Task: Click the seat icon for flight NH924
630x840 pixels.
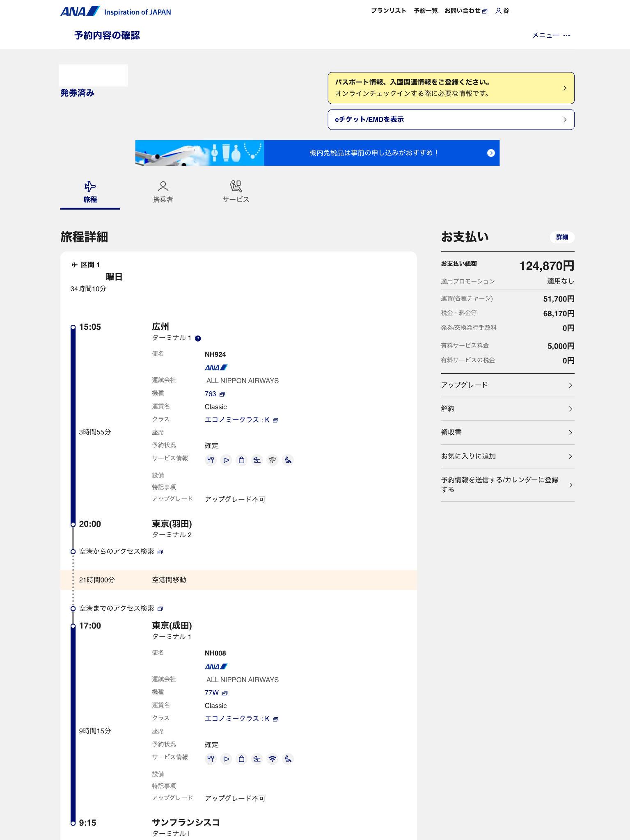Action: [x=288, y=460]
